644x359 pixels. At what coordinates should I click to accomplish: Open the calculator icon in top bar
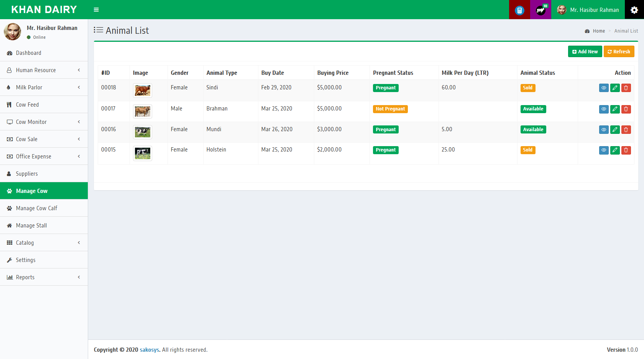pyautogui.click(x=519, y=10)
